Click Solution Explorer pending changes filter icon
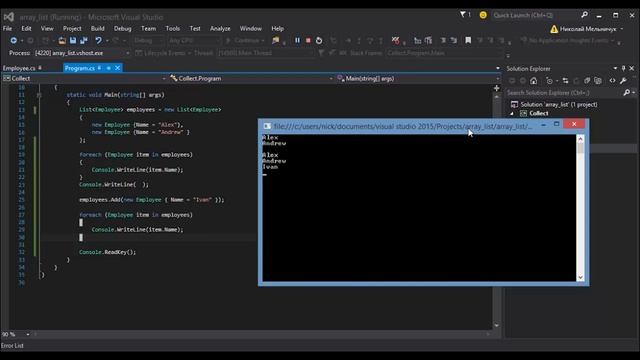The height and width of the screenshot is (360, 640). coord(549,81)
